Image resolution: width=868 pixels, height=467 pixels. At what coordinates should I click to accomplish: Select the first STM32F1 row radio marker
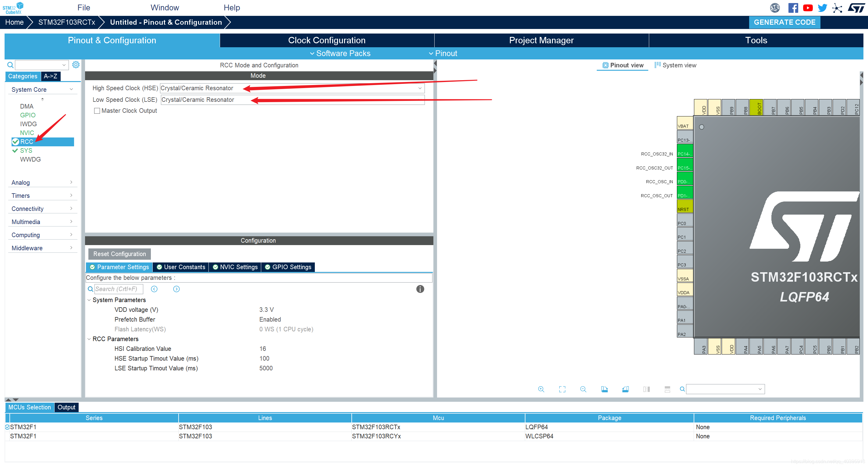pos(7,427)
